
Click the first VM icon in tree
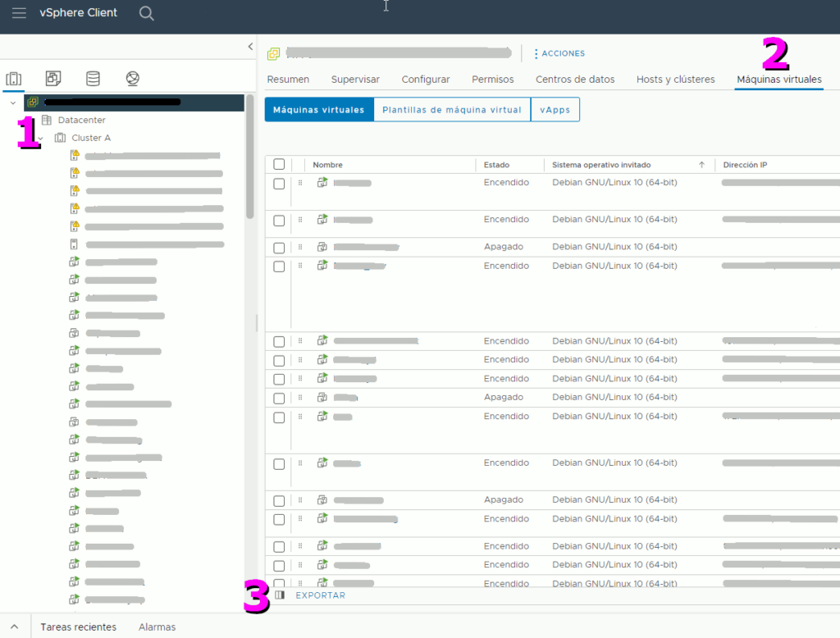(x=74, y=262)
